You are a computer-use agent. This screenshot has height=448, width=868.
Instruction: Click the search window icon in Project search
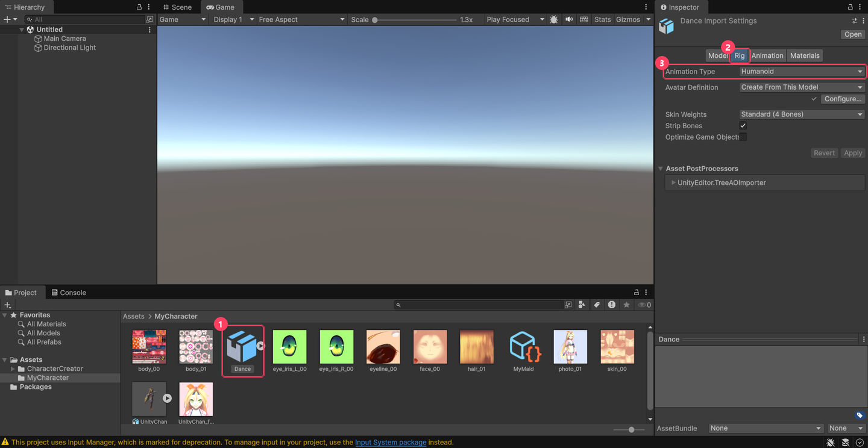click(x=568, y=305)
